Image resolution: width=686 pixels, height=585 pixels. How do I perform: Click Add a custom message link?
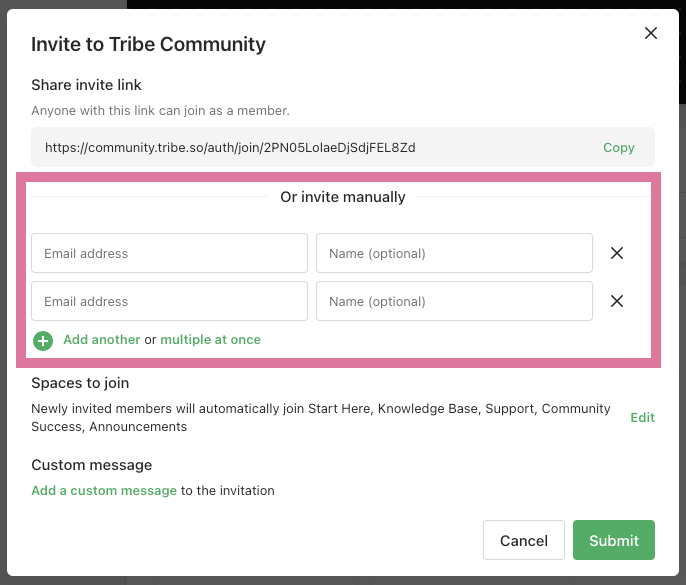click(104, 491)
